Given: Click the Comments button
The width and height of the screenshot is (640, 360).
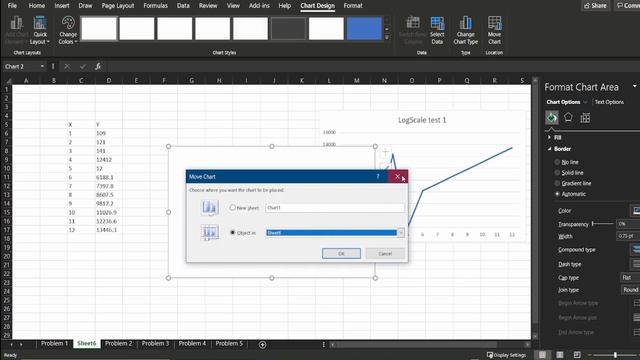Looking at the screenshot, I should pos(627,6).
